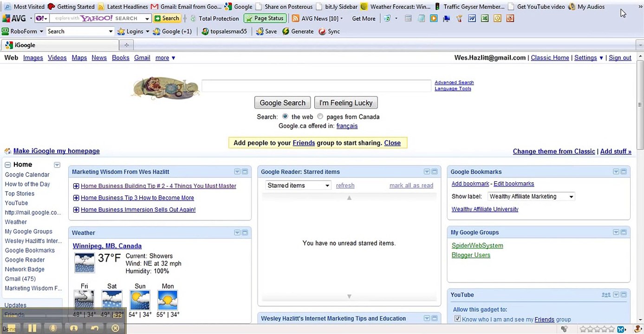Open the topsalesmax55 RoboForm identity
The width and height of the screenshot is (644, 334).
(x=224, y=32)
